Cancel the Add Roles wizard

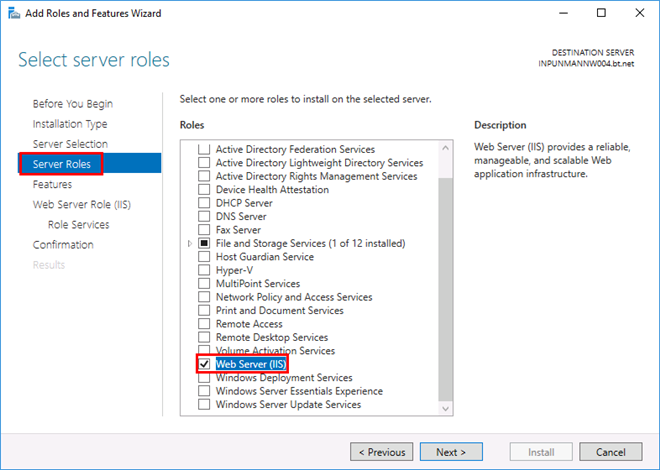click(611, 452)
